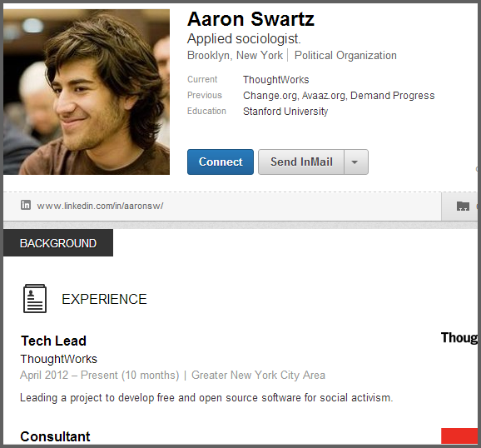Screen dimensions: 481x448
Task: Open the Stanford University education link
Action: pos(285,111)
